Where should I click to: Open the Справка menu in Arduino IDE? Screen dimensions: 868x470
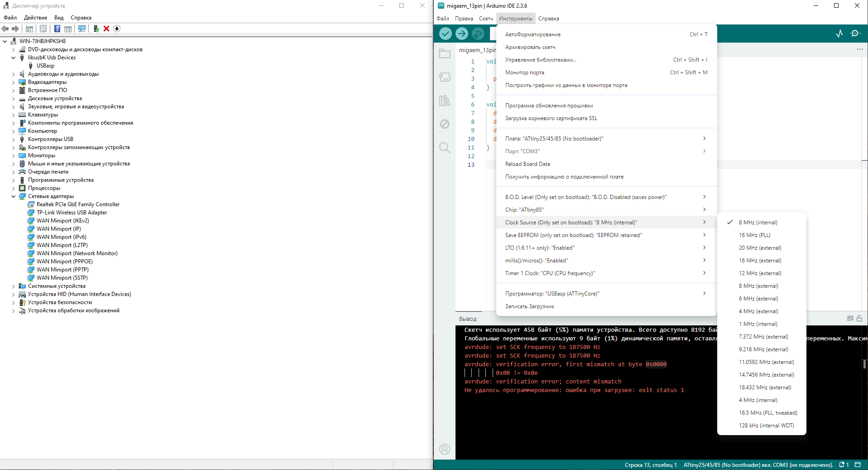(548, 19)
